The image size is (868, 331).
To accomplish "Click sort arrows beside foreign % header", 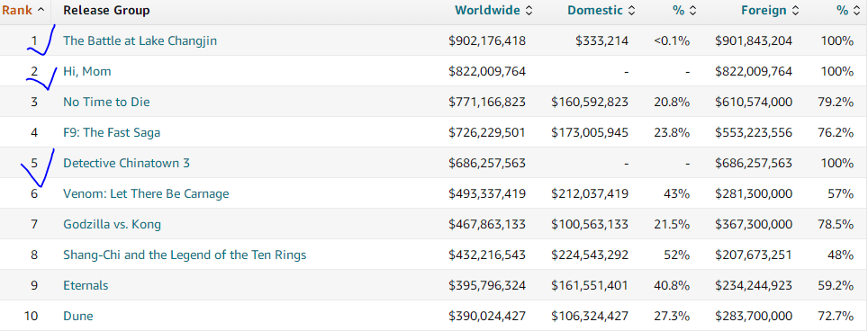I will point(857,11).
